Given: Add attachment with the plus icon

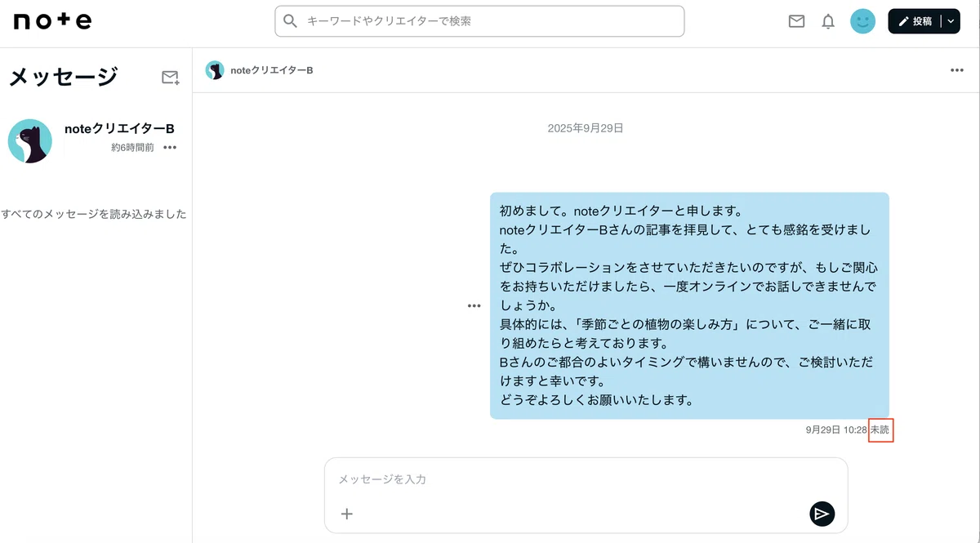Looking at the screenshot, I should [x=347, y=514].
